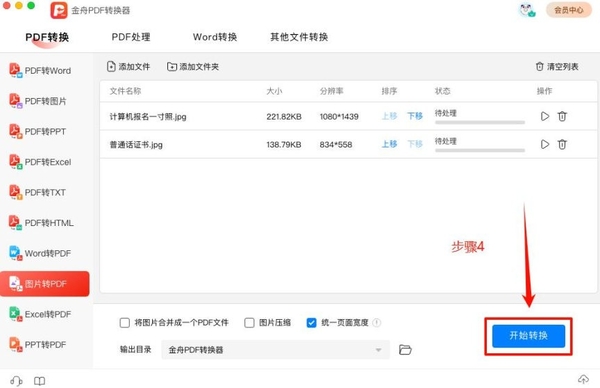The image size is (600, 388).
Task: Open output folder icon beside 输出目录
Action: tap(405, 350)
